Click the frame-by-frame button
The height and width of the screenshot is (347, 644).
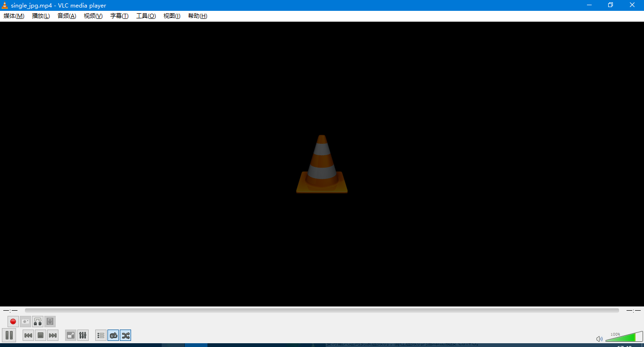[x=50, y=322]
